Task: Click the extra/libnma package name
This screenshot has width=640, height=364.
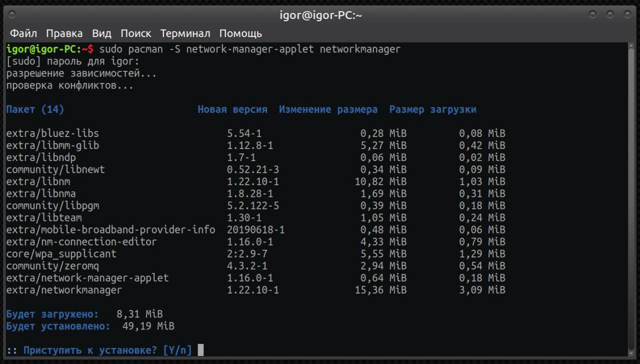Action: coord(41,193)
